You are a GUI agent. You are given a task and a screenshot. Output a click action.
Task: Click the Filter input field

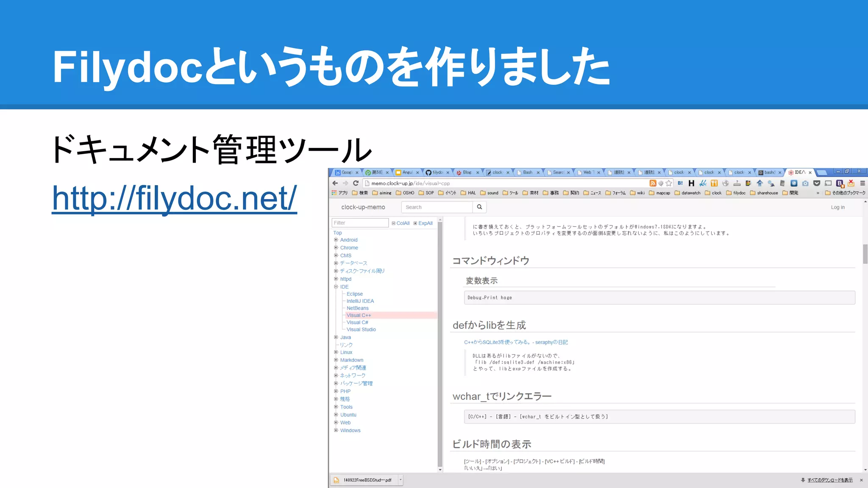[x=360, y=223]
